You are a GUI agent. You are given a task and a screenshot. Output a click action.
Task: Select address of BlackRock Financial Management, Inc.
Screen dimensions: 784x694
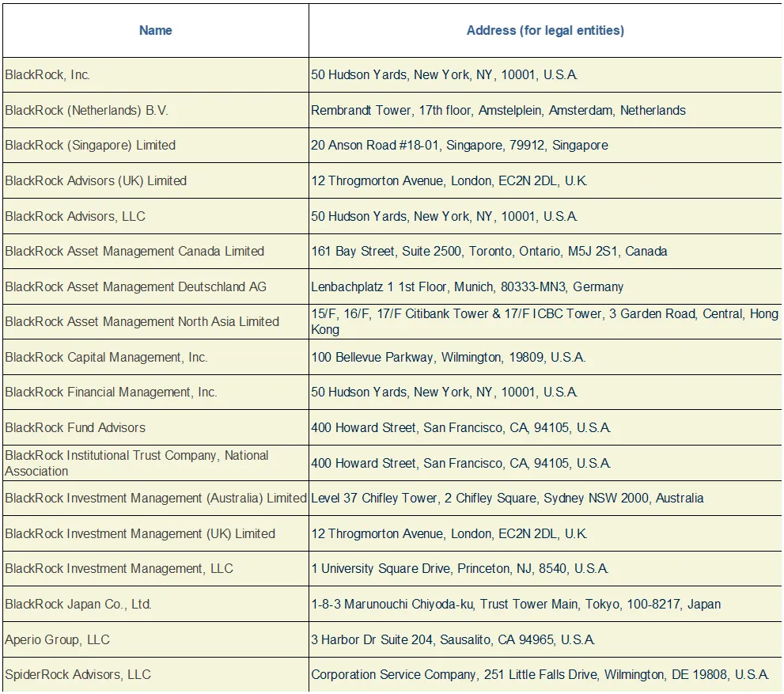(x=545, y=393)
